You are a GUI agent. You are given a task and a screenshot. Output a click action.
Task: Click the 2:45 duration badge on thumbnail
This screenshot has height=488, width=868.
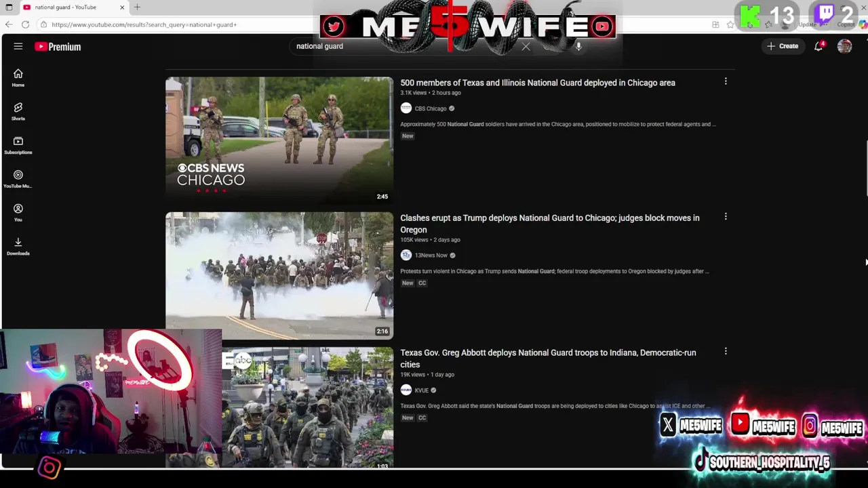(x=382, y=197)
